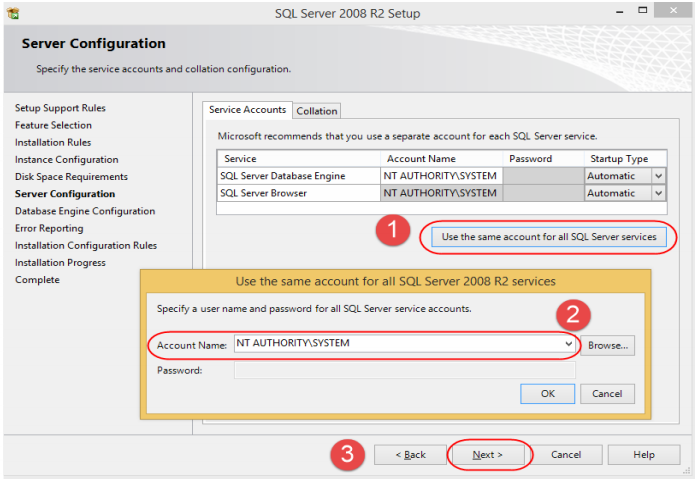Viewport: 699px width, 480px height.
Task: Click the Password field in the dialog
Action: pos(404,370)
